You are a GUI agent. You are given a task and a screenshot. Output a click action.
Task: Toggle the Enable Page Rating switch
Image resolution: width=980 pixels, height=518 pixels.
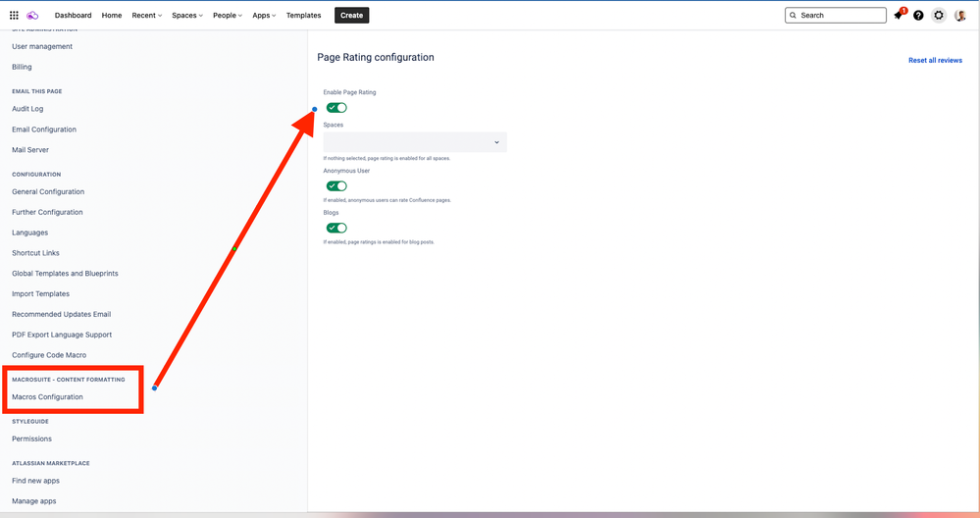coord(336,108)
